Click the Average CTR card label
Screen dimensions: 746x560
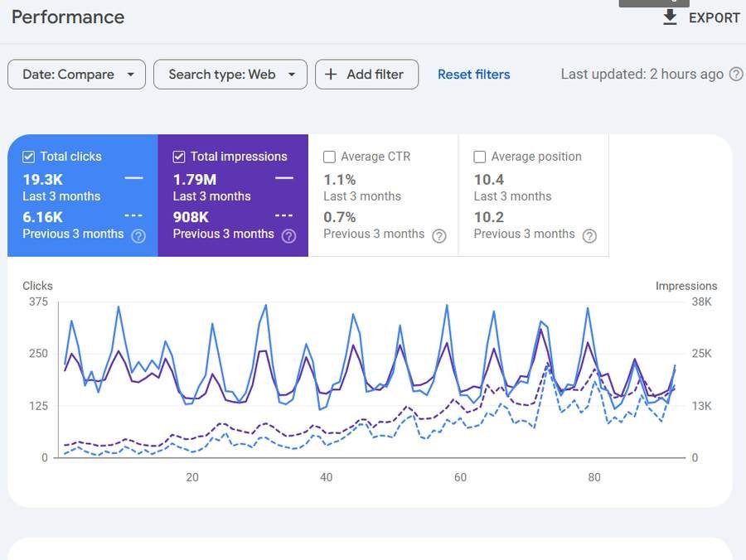tap(375, 157)
